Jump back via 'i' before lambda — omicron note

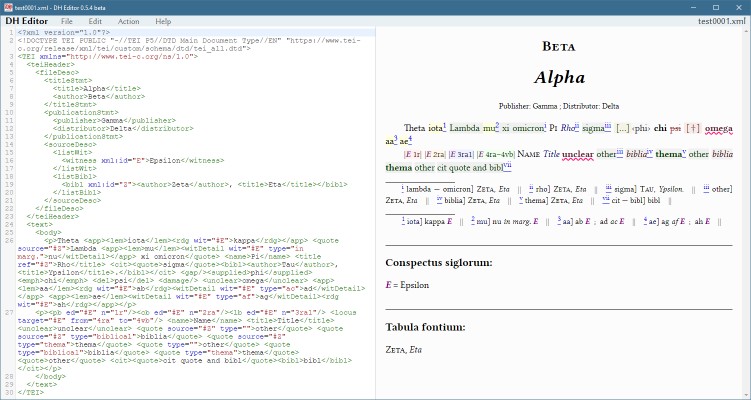tap(403, 187)
